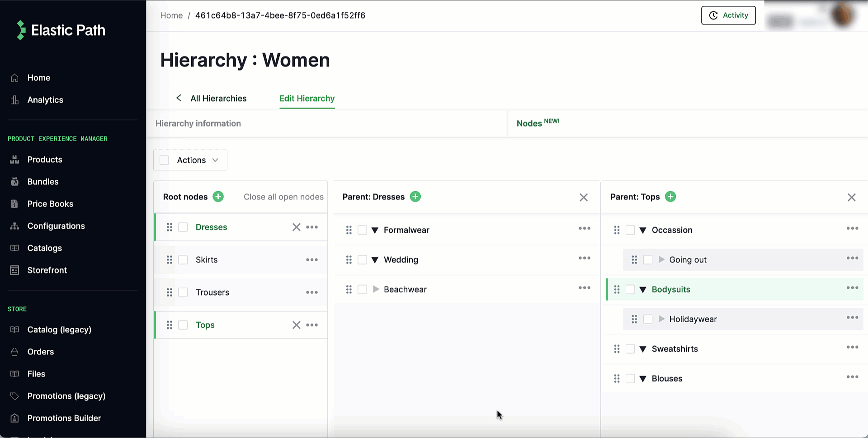Click the Activity button

[728, 15]
